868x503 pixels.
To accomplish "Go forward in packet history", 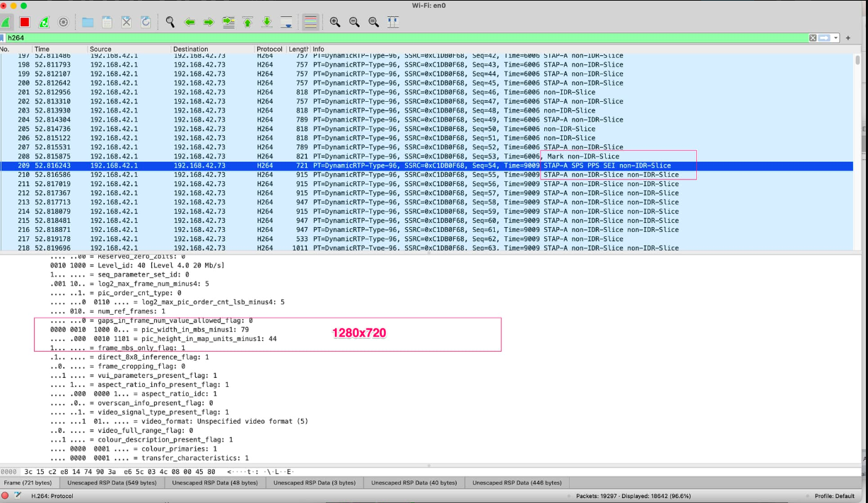I will (x=209, y=22).
